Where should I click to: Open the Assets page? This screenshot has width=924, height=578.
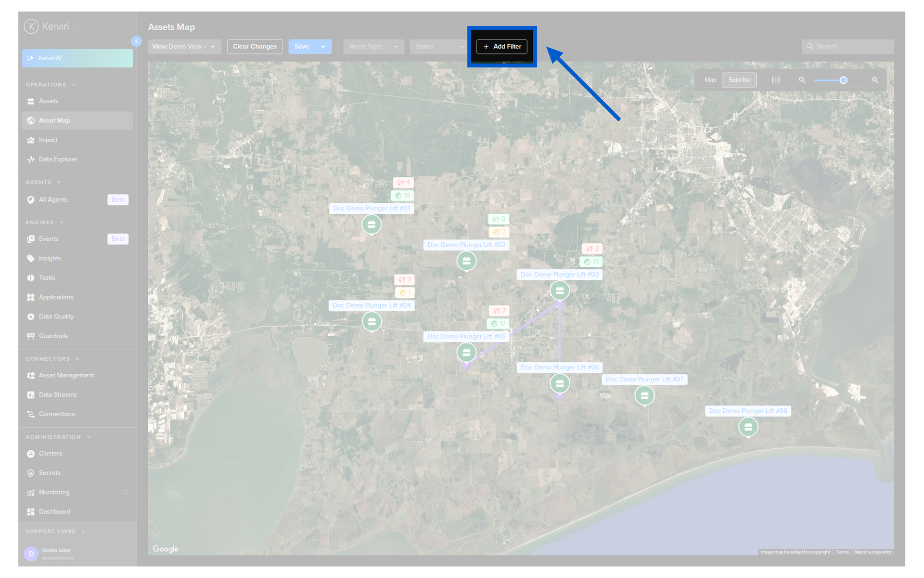coord(77,101)
